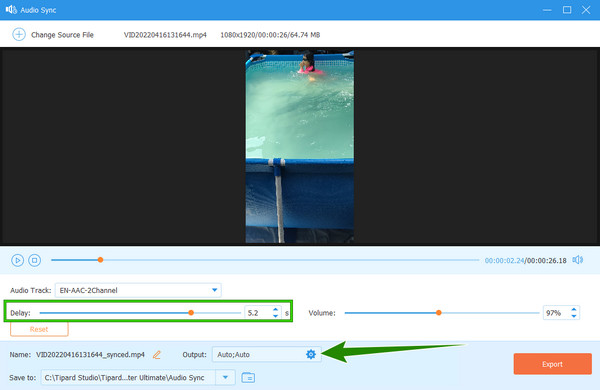
Task: Mute the preview speaker icon
Action: [x=577, y=260]
